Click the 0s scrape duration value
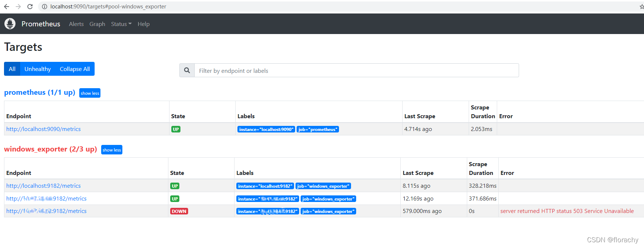Viewport: 644px width, 247px height. tap(472, 211)
